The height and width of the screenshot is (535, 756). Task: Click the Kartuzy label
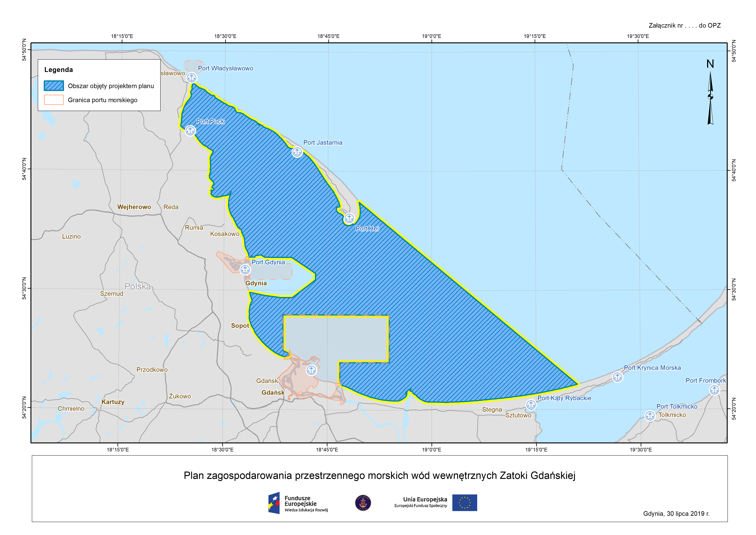(x=113, y=402)
